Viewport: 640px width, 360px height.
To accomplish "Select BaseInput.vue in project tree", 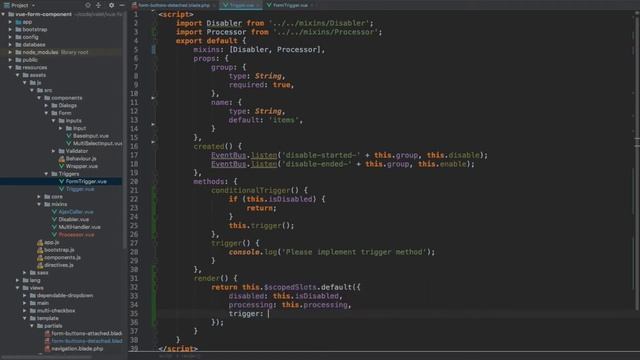I will point(91,136).
